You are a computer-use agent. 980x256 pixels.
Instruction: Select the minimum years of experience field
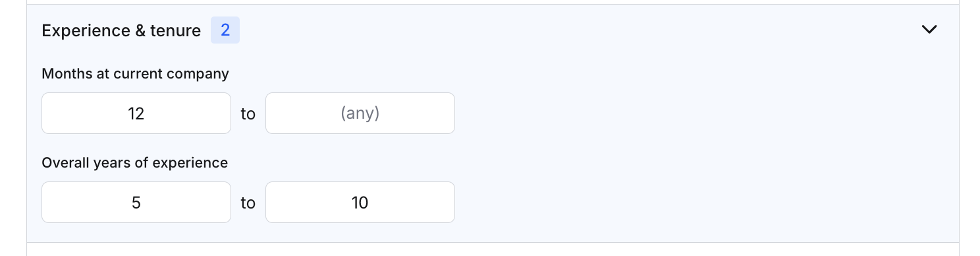click(x=136, y=203)
